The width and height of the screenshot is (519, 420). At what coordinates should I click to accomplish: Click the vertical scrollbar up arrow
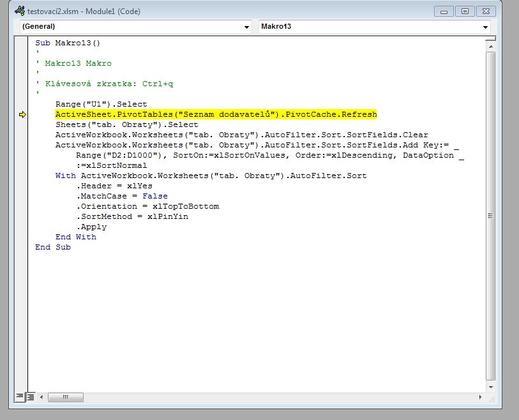coord(490,47)
